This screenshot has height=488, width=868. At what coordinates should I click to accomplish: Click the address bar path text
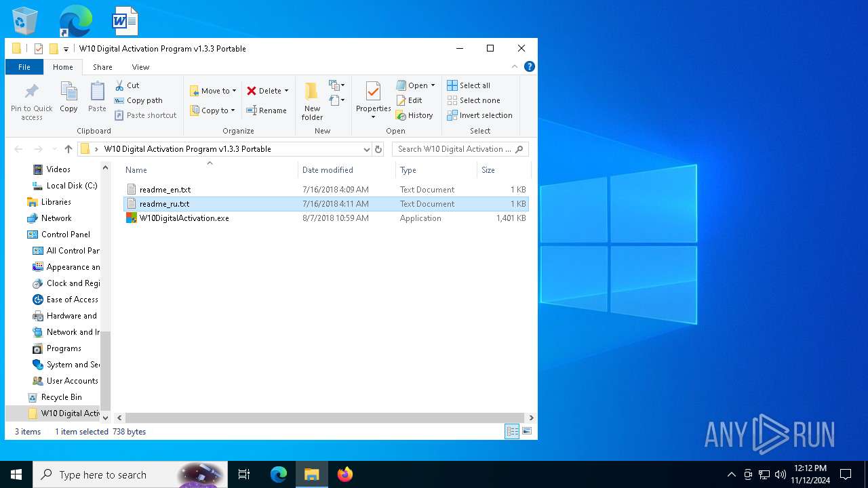tap(188, 149)
